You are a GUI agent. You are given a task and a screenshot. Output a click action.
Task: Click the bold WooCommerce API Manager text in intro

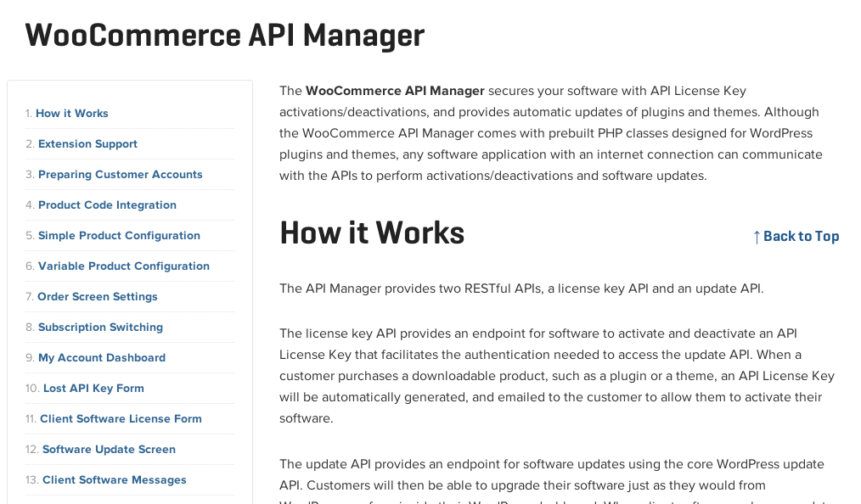395,91
